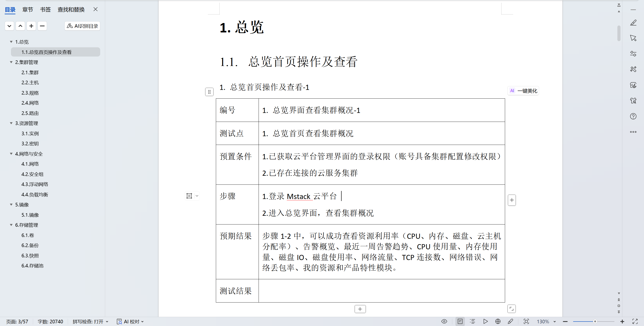The image size is (644, 326).
Task: Switch to the 章节 tab
Action: coord(28,9)
